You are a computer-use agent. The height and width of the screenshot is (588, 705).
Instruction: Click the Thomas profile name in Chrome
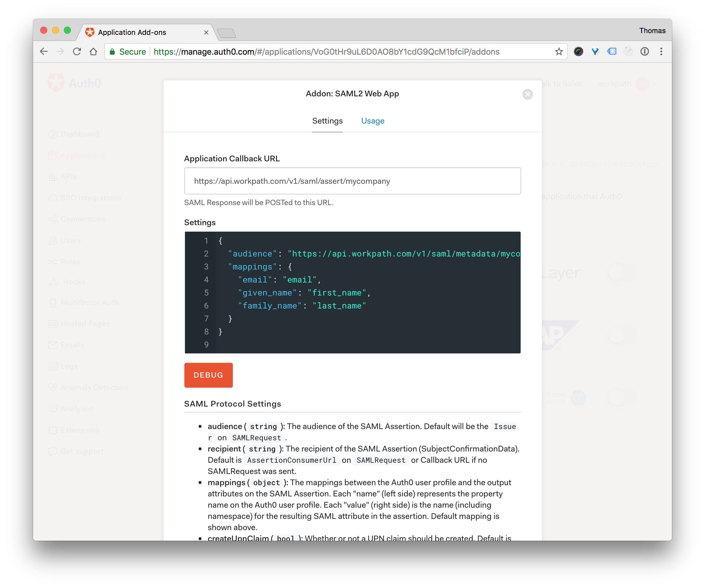[x=652, y=30]
